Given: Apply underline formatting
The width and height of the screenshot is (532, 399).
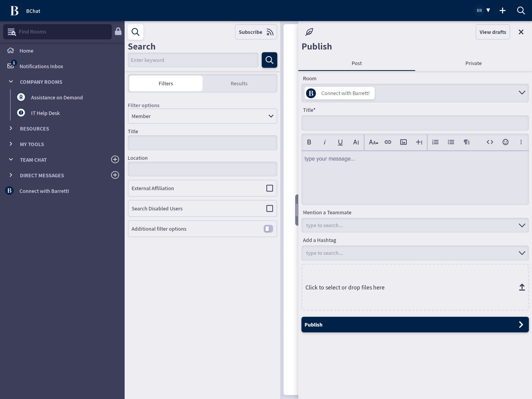Looking at the screenshot, I should [340, 142].
